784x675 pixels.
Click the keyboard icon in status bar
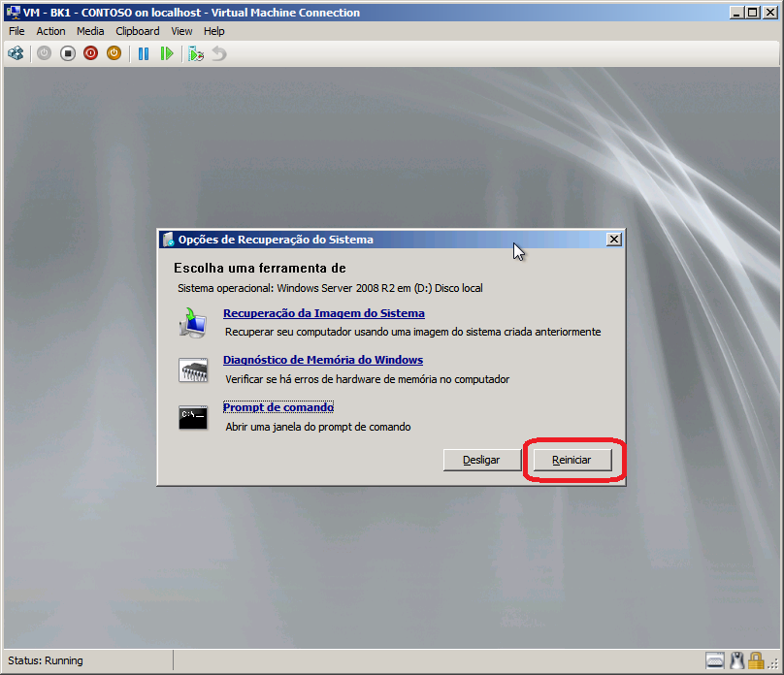coord(715,660)
